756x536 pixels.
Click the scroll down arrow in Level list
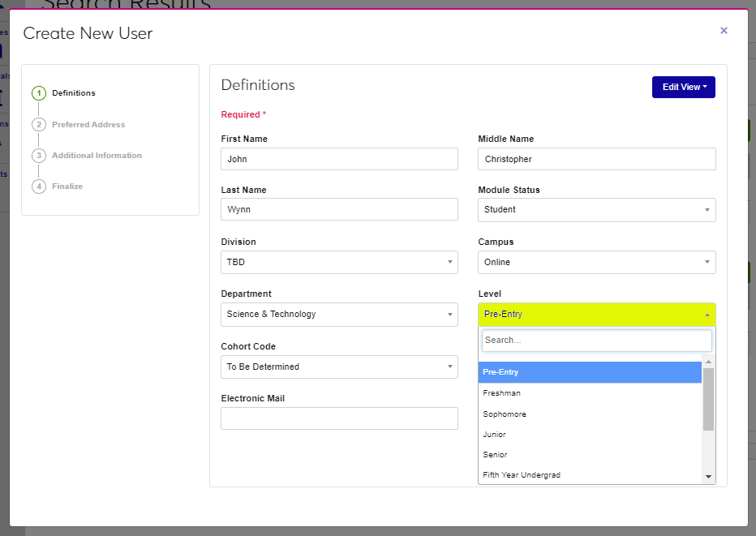click(x=708, y=477)
